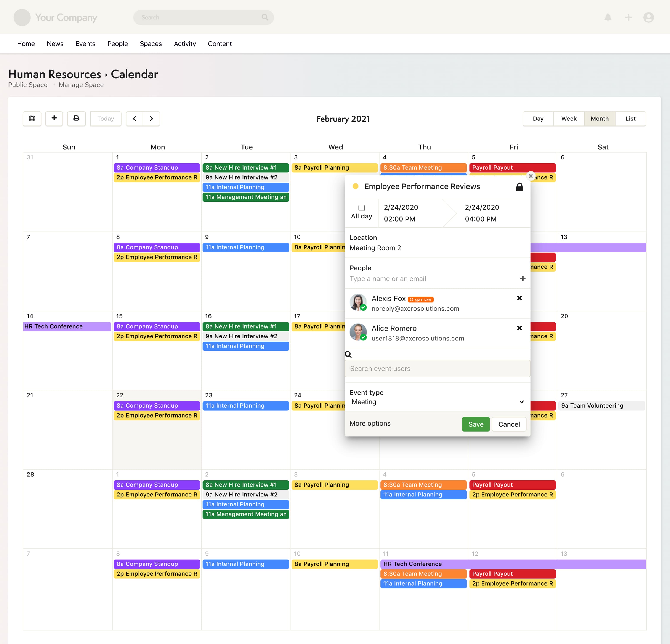Open the Events menu item
Viewport: 670px width, 644px height.
tap(85, 43)
